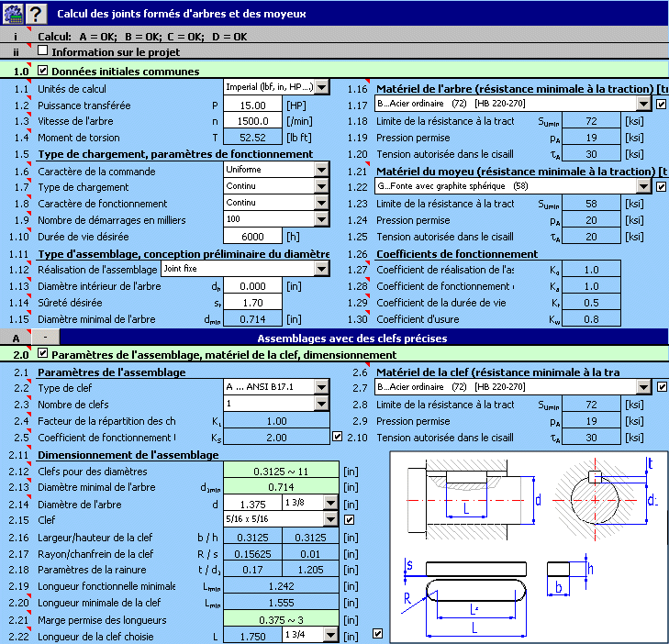Viewport: 669px width, 644px height.
Task: Click Diamètre intérieur de l'arbre field 0.000
Action: coord(252,286)
